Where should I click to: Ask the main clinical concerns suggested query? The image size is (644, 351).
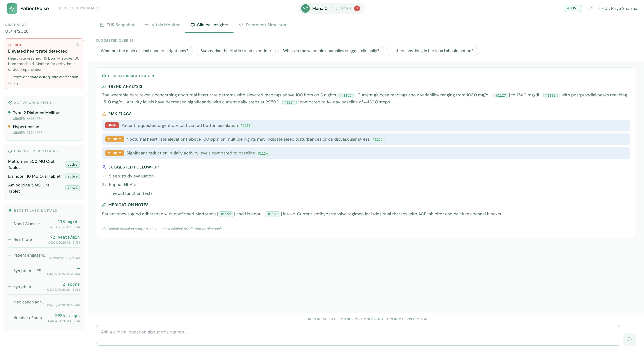point(144,51)
